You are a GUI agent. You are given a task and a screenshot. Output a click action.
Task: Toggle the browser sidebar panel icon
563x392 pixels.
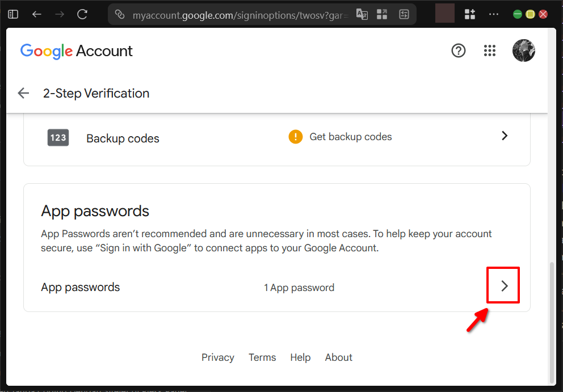click(12, 14)
